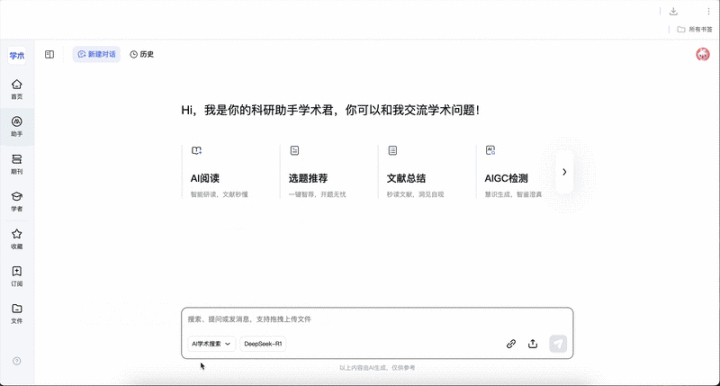
Task: Click the browser download icon
Action: pyautogui.click(x=674, y=11)
